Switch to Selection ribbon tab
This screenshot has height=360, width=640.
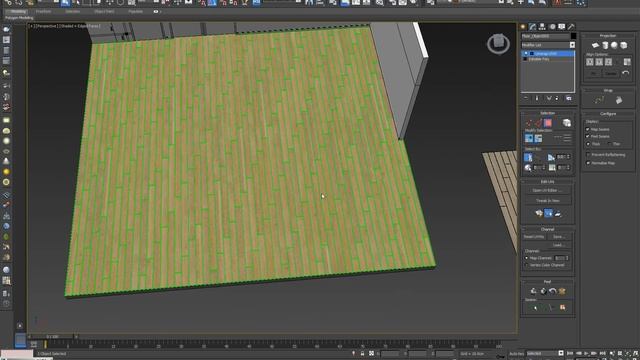tap(73, 11)
